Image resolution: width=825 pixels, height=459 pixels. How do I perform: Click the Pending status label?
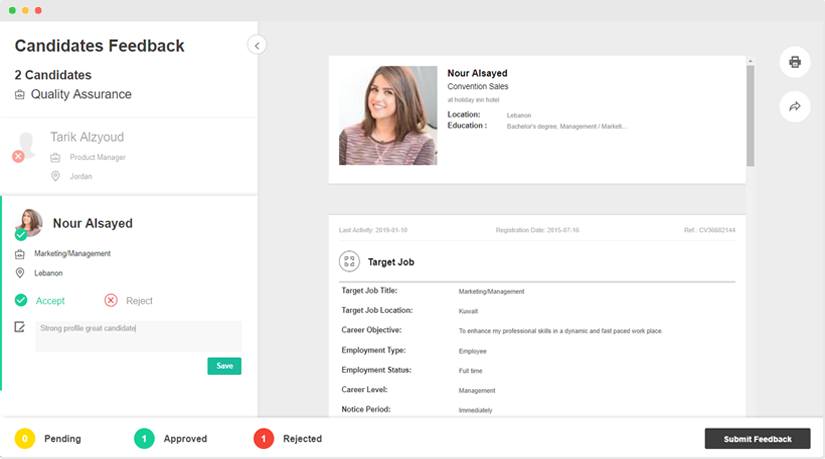63,438
